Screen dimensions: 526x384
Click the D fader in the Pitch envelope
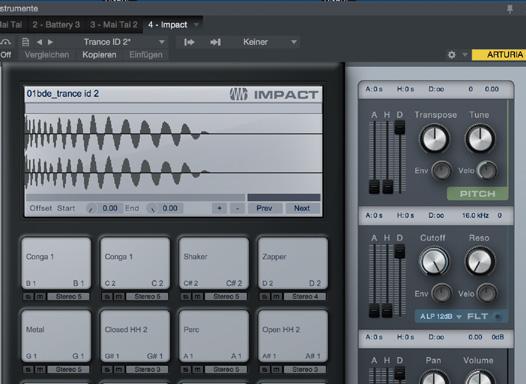click(399, 127)
